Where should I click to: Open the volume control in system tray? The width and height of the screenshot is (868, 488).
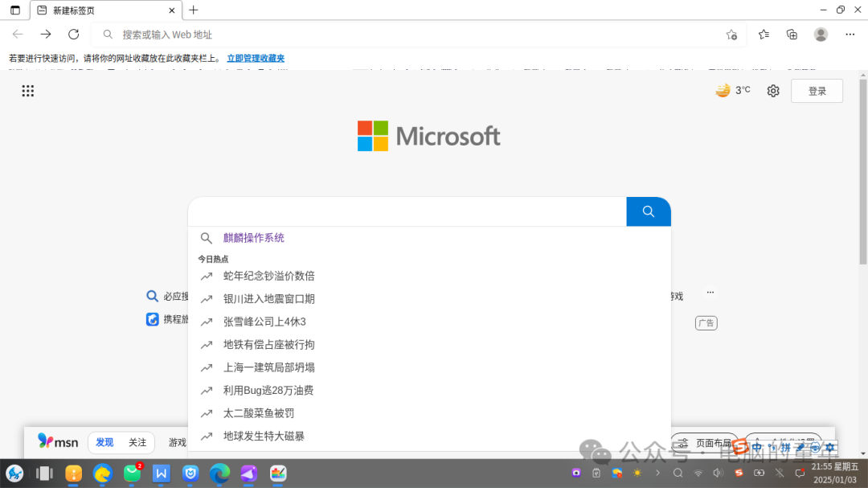click(719, 474)
